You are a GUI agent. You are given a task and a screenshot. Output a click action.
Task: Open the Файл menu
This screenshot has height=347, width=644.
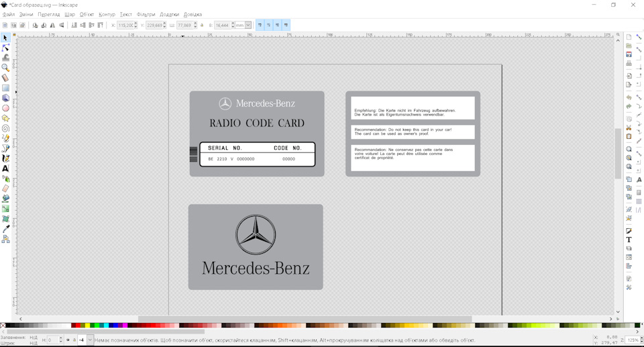click(x=9, y=14)
